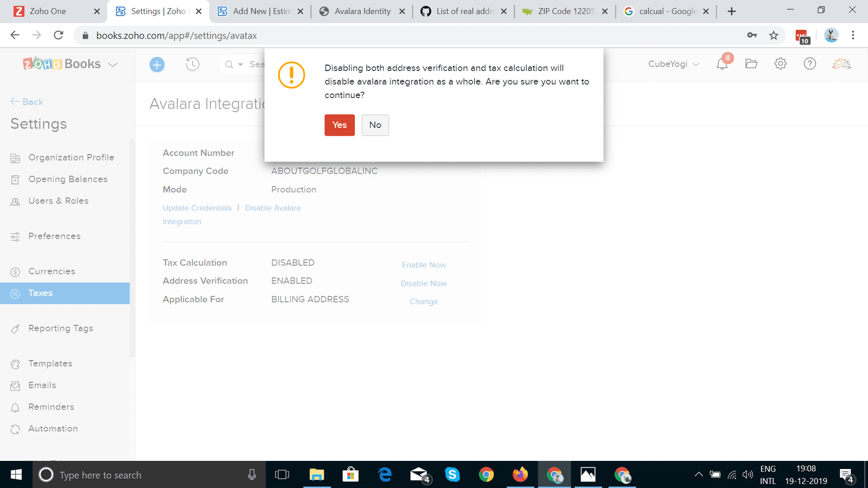Viewport: 868px width, 488px height.
Task: Select Taxes in the settings sidebar
Action: 65,293
